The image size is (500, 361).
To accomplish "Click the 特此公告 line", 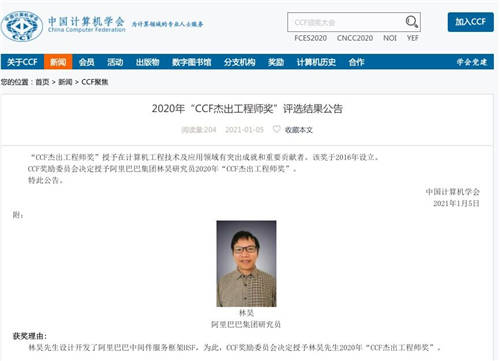I will [x=46, y=180].
